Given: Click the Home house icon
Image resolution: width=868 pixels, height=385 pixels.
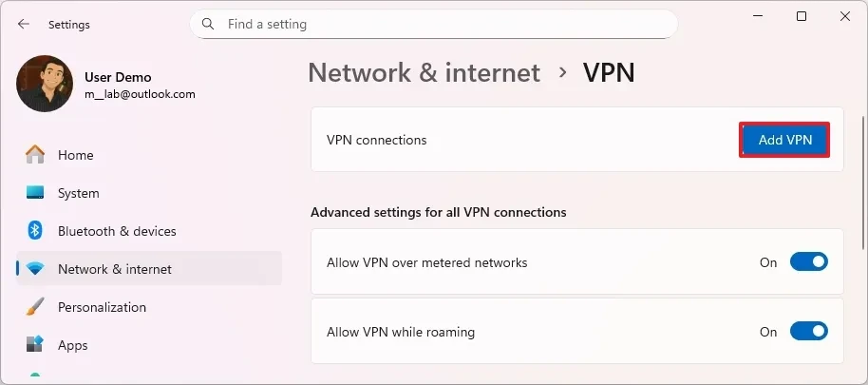Looking at the screenshot, I should pos(35,155).
